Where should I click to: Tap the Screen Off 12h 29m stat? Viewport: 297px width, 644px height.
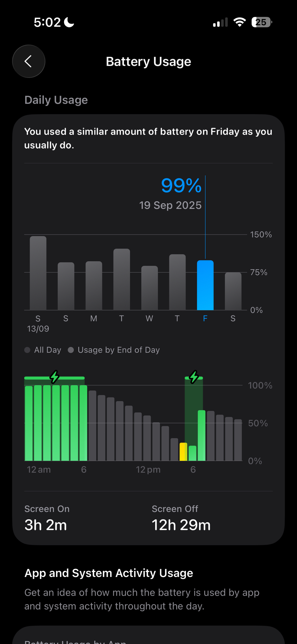tap(181, 518)
